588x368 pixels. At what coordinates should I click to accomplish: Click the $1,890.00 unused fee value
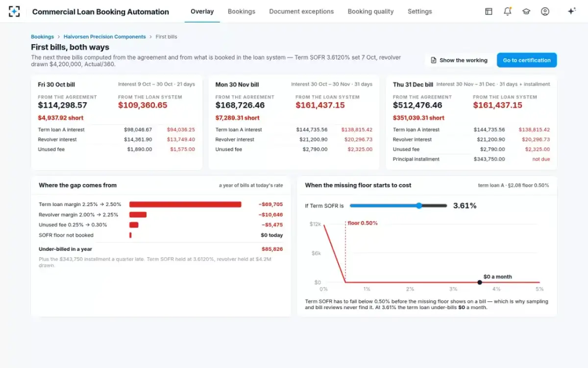point(140,149)
